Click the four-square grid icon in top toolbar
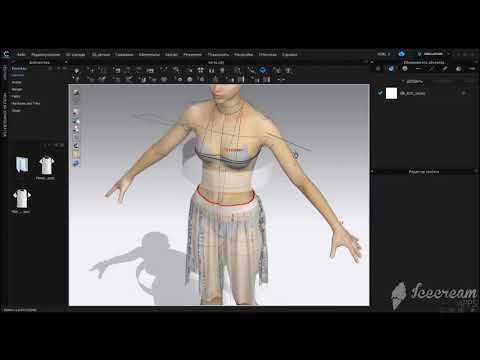The image size is (480, 360). tap(201, 70)
